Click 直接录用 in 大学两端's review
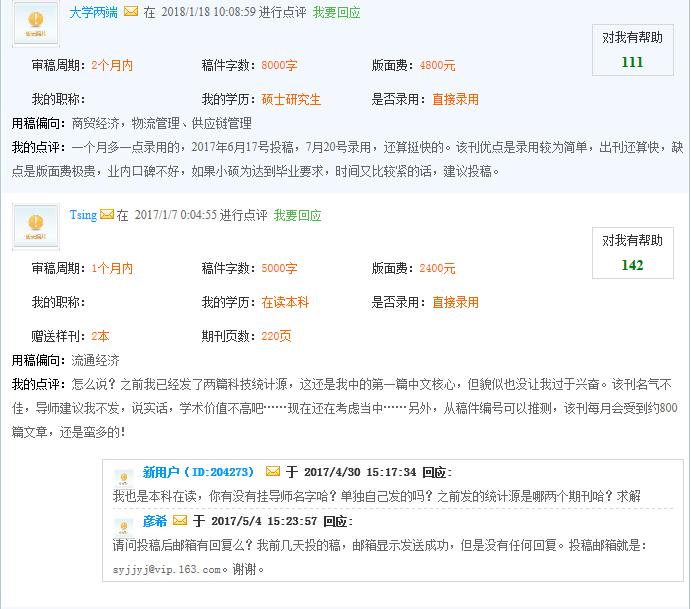Screen dimensions: 691x609 tap(455, 100)
